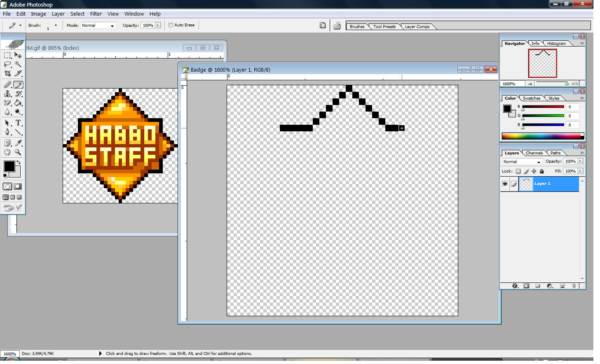Image resolution: width=600 pixels, height=364 pixels.
Task: Open the Layer menu
Action: click(58, 14)
